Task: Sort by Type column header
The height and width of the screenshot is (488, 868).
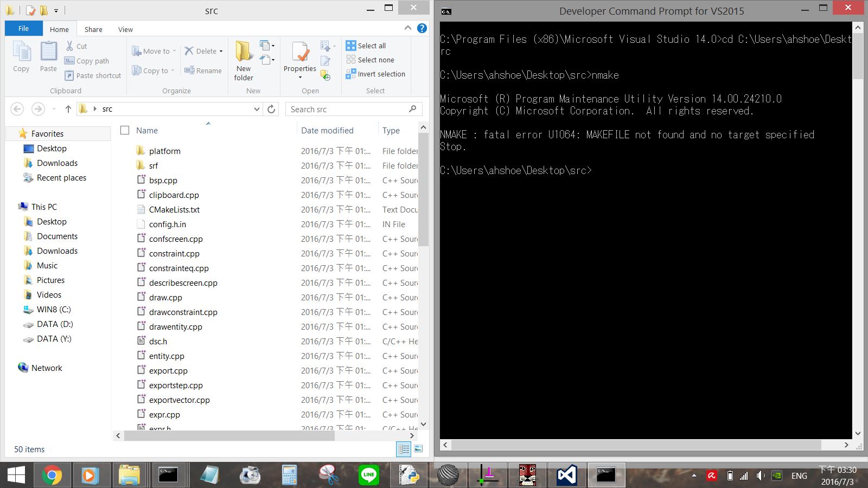Action: click(391, 130)
